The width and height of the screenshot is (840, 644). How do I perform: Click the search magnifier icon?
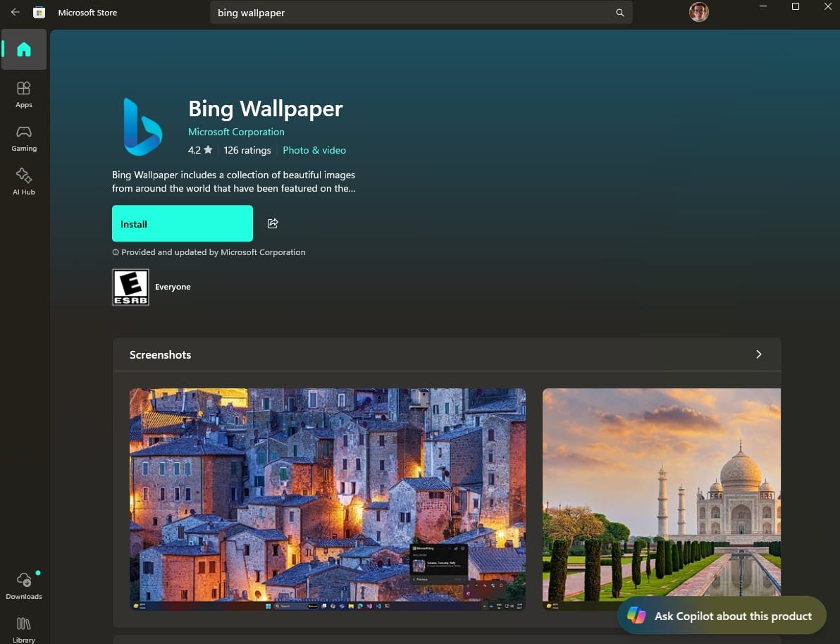tap(619, 12)
